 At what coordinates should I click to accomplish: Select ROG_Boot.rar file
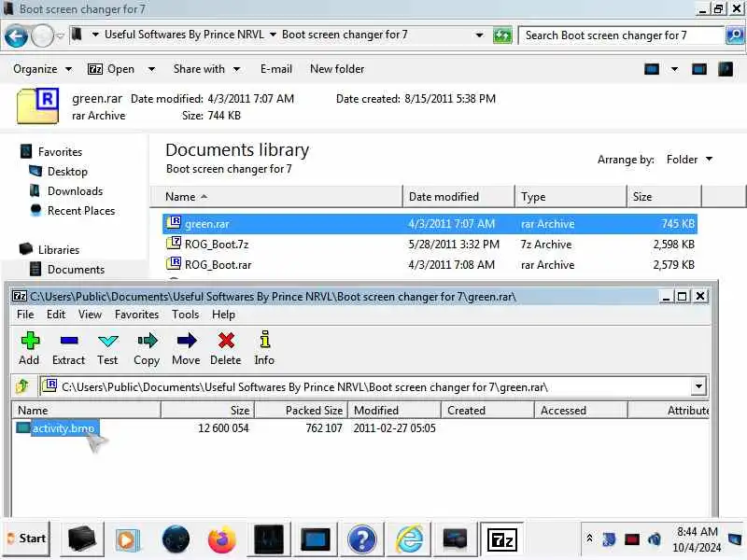point(430,265)
